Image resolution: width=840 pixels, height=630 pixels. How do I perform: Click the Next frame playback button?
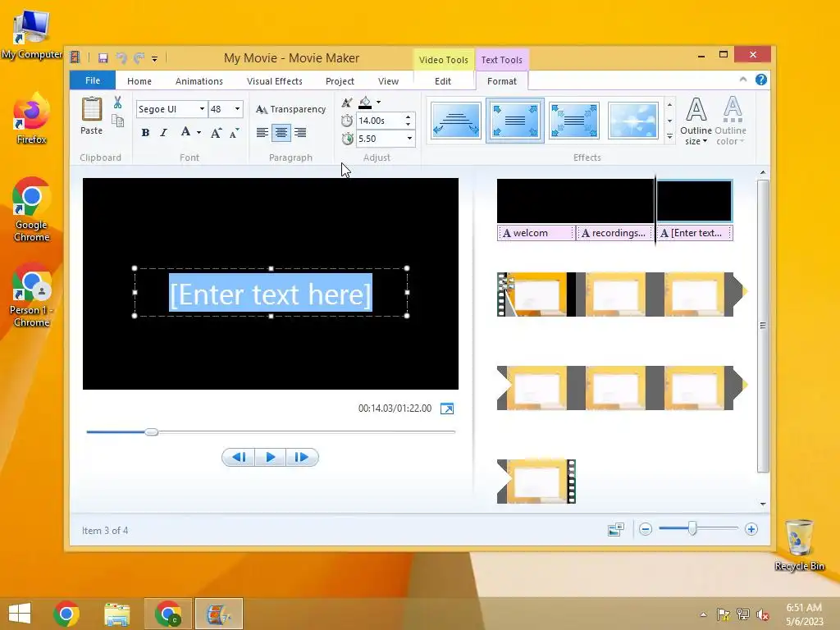302,457
